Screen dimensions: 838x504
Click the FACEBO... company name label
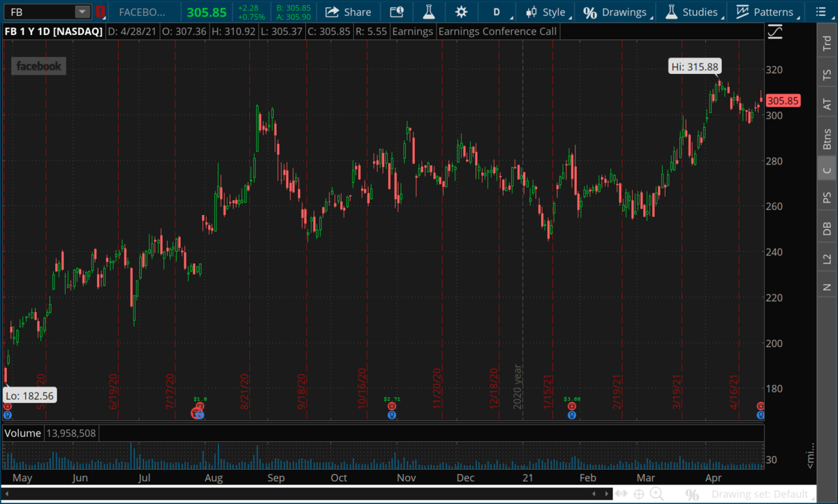(143, 12)
